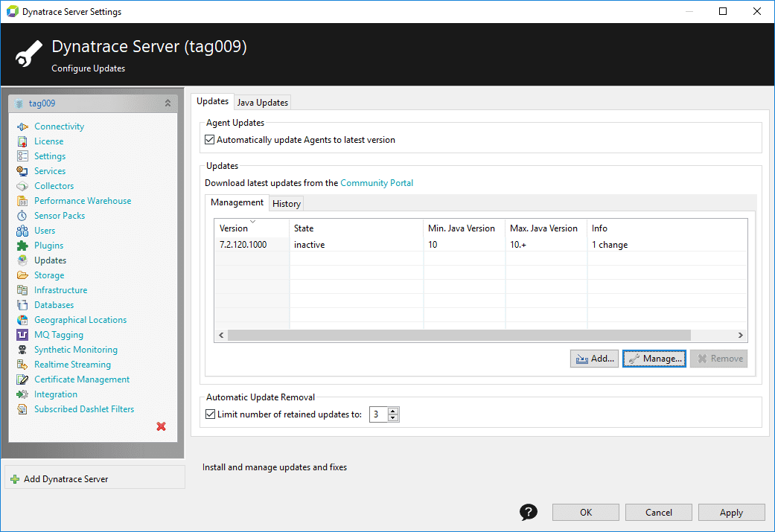Select the Management sub-tab

[x=237, y=202]
